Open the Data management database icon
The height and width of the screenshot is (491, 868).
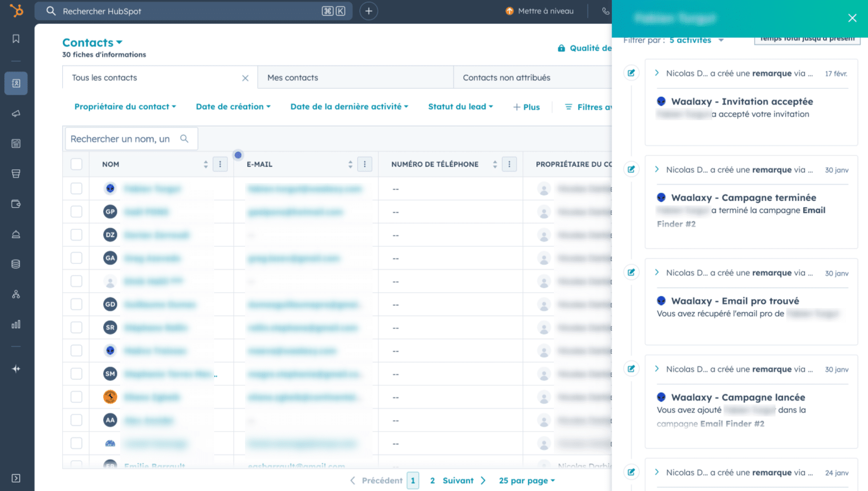16,263
